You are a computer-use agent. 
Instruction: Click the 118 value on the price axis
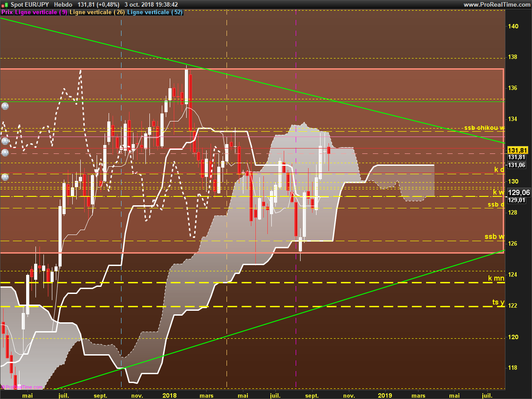click(513, 368)
